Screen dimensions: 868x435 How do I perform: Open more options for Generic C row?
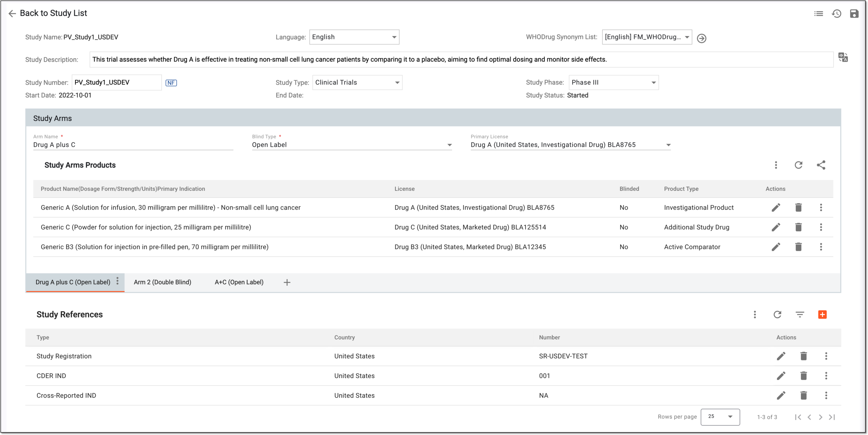coord(821,227)
